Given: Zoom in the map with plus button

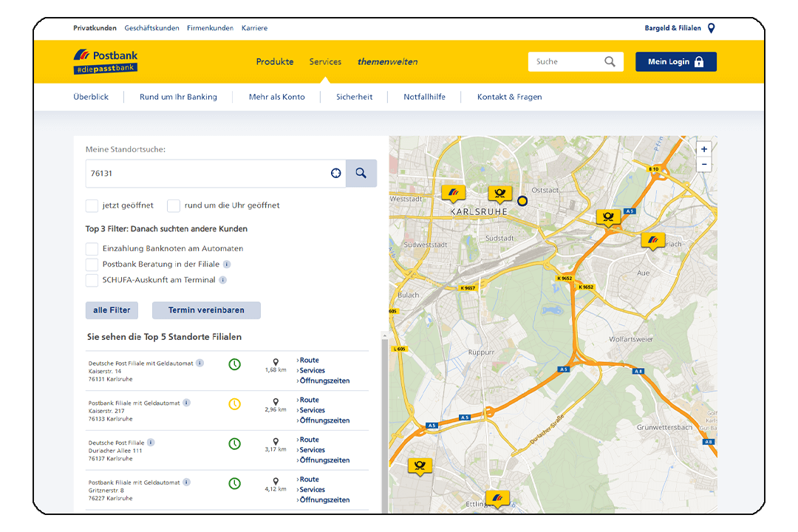Looking at the screenshot, I should 704,149.
